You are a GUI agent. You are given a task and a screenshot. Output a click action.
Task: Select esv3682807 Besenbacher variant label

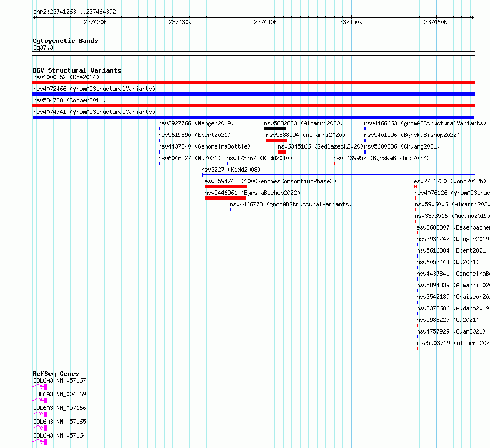pos(453,227)
